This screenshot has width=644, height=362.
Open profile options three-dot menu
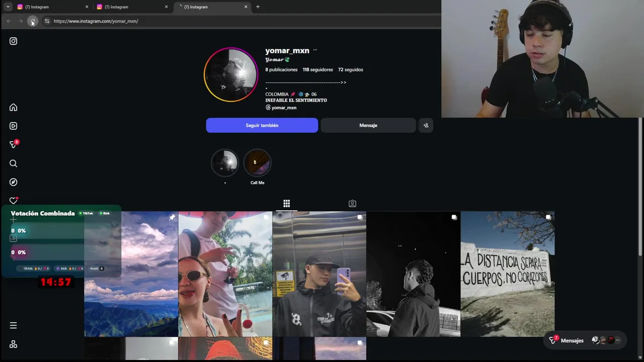click(315, 50)
